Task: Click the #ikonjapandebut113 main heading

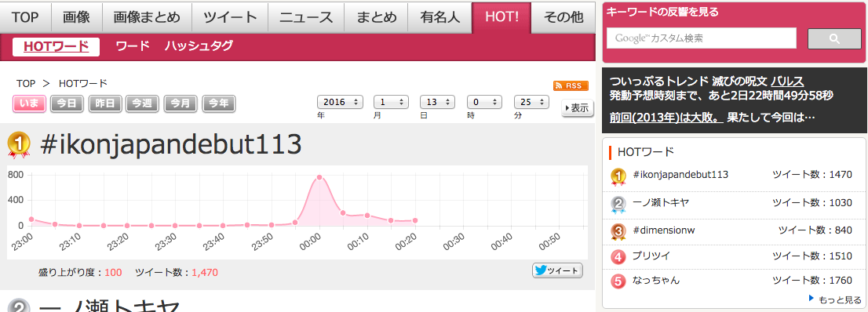Action: [x=170, y=145]
